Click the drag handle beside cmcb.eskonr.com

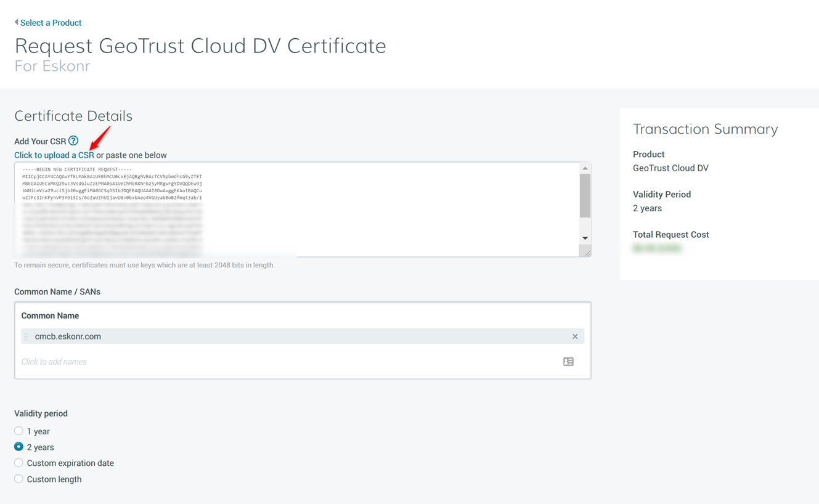pos(26,336)
